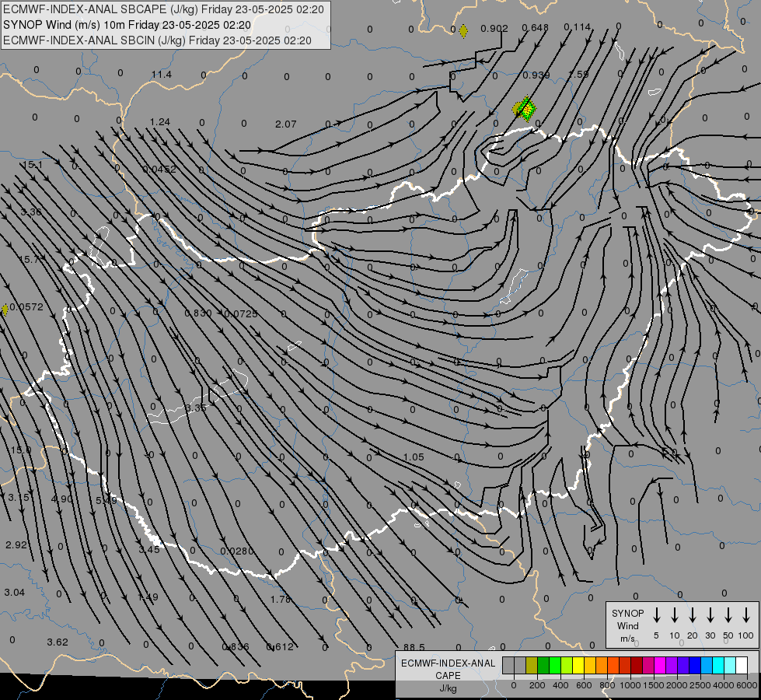Screen dimensions: 761x700
Task: Click the map value 3.45
Action: (149, 549)
